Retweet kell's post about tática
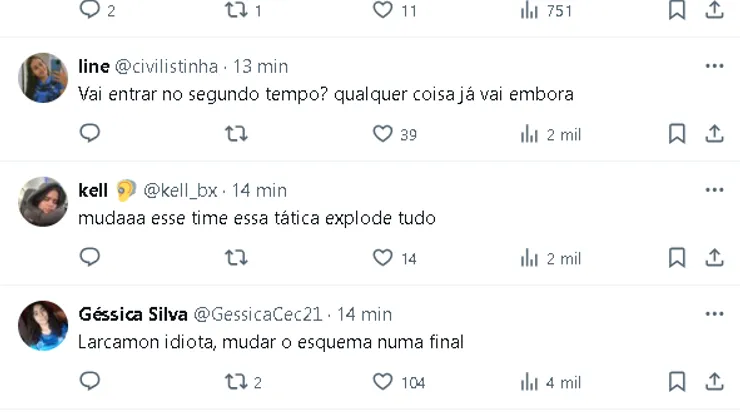 tap(236, 257)
